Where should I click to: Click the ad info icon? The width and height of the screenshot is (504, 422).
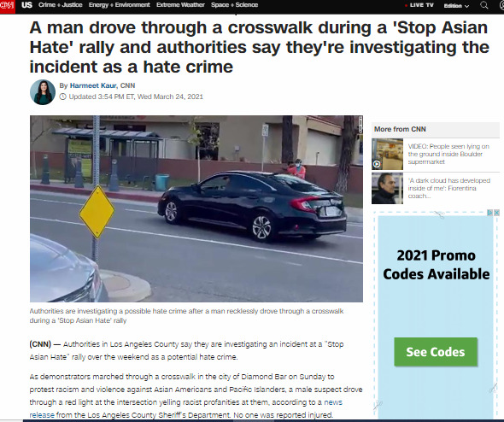489,213
